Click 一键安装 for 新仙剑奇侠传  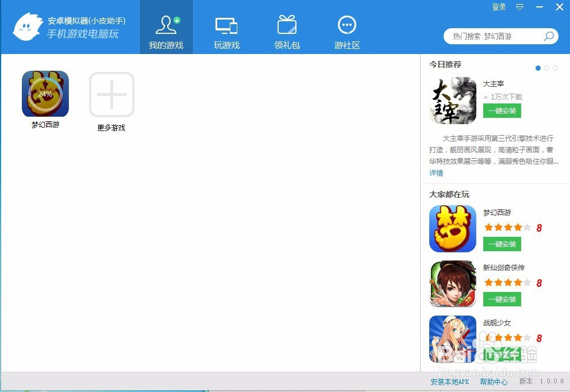pyautogui.click(x=502, y=299)
